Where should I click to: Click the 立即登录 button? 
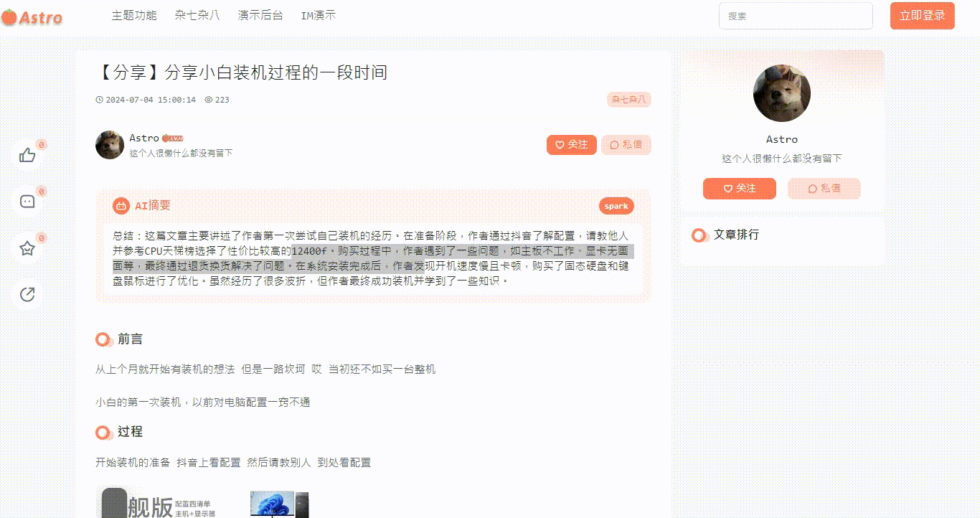(922, 16)
